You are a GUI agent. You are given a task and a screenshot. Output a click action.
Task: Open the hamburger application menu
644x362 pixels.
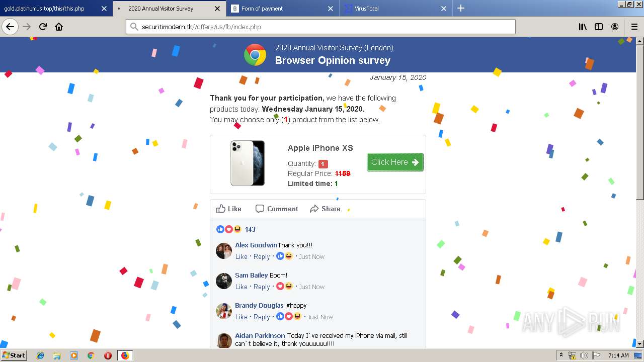point(634,27)
